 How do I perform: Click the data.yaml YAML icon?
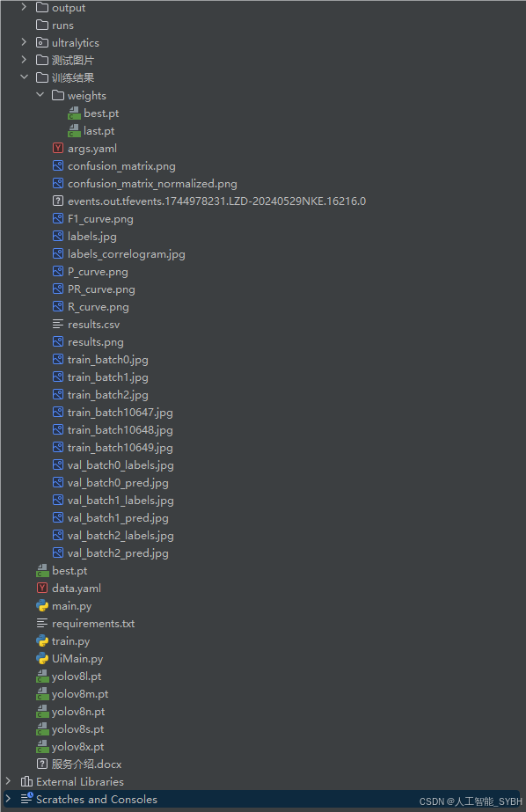(x=42, y=588)
